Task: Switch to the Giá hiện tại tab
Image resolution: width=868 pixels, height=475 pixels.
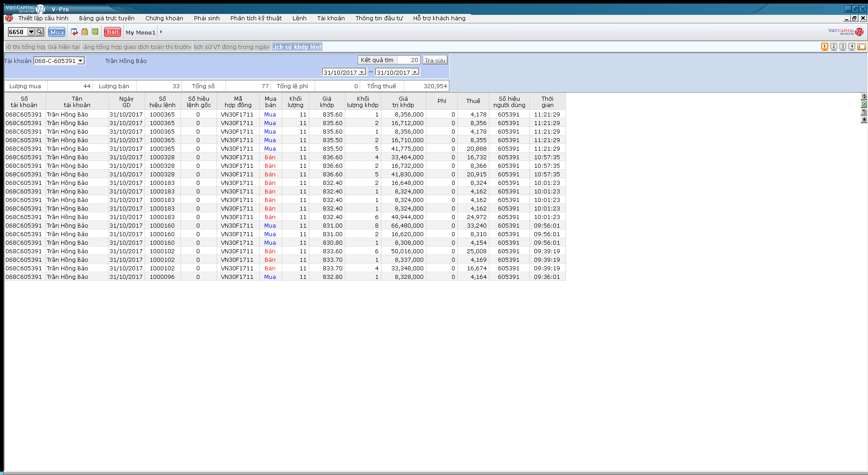Action: click(x=64, y=47)
